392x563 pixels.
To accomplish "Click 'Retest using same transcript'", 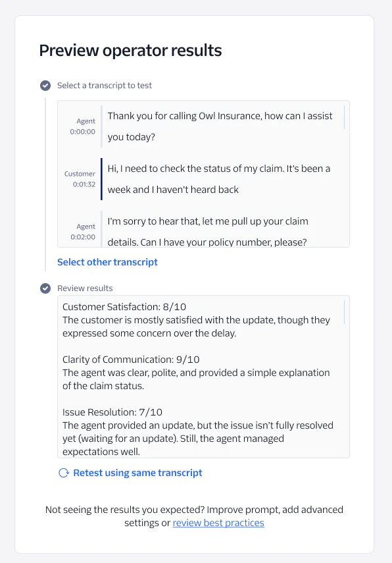I will [137, 473].
